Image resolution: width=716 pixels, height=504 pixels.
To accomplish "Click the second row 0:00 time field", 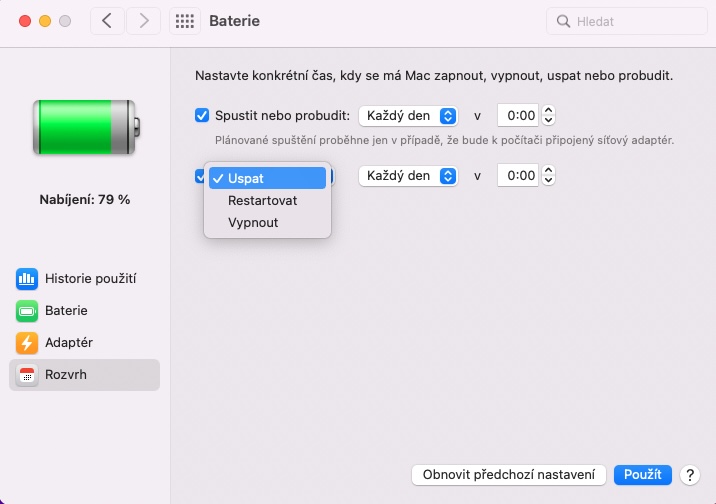I will coord(520,176).
